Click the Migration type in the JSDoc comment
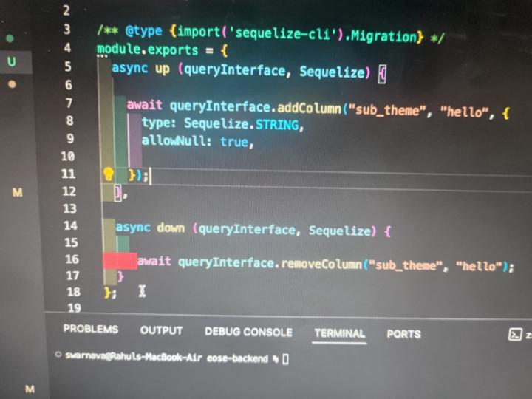Viewport: 532px width, 399px height. tap(383, 35)
